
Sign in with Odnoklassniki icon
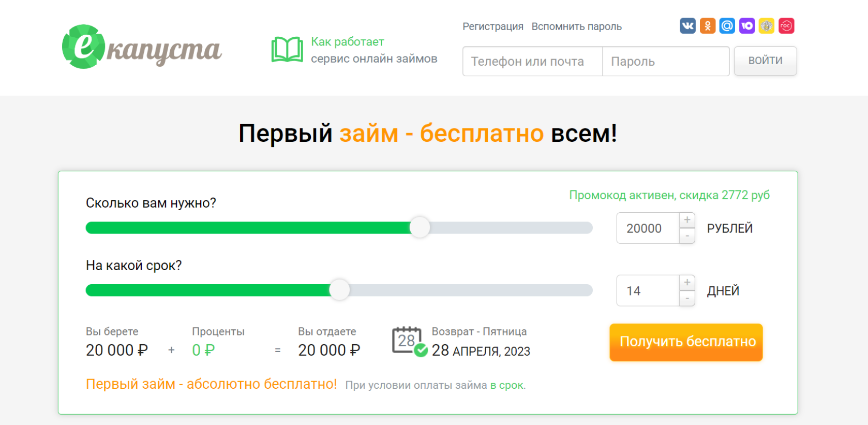click(707, 25)
